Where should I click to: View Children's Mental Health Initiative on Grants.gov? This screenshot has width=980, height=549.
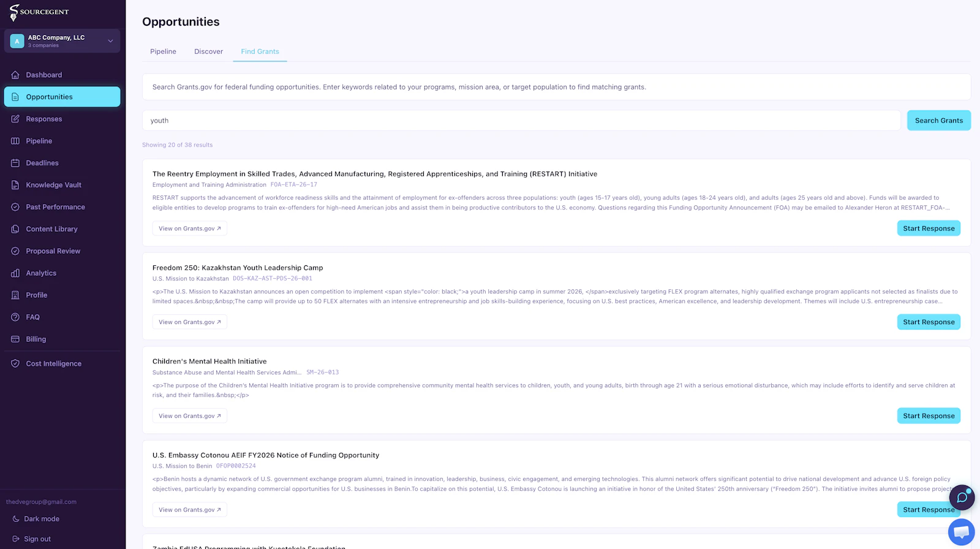click(190, 416)
